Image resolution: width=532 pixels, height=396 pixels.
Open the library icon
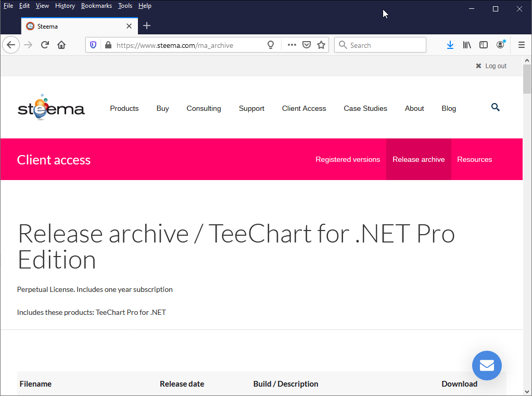coord(467,45)
